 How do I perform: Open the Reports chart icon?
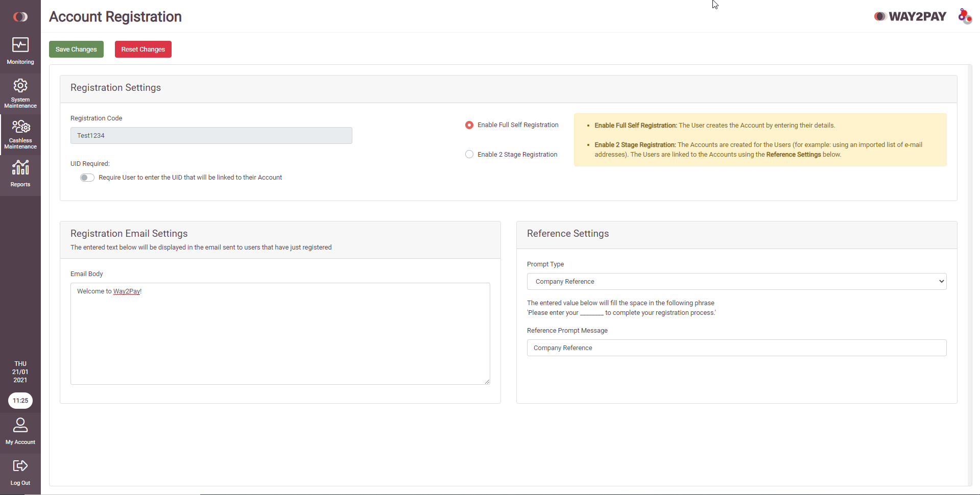point(20,167)
